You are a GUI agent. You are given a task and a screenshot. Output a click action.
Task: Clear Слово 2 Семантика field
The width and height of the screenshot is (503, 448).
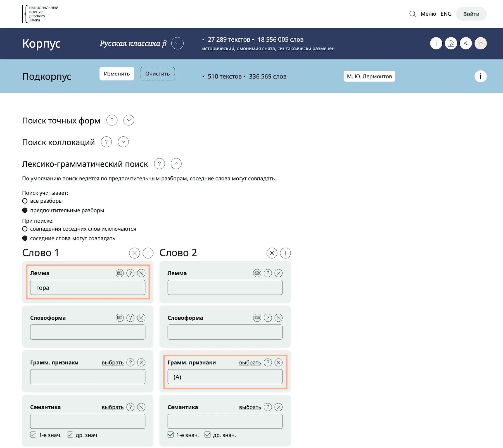coord(279,407)
